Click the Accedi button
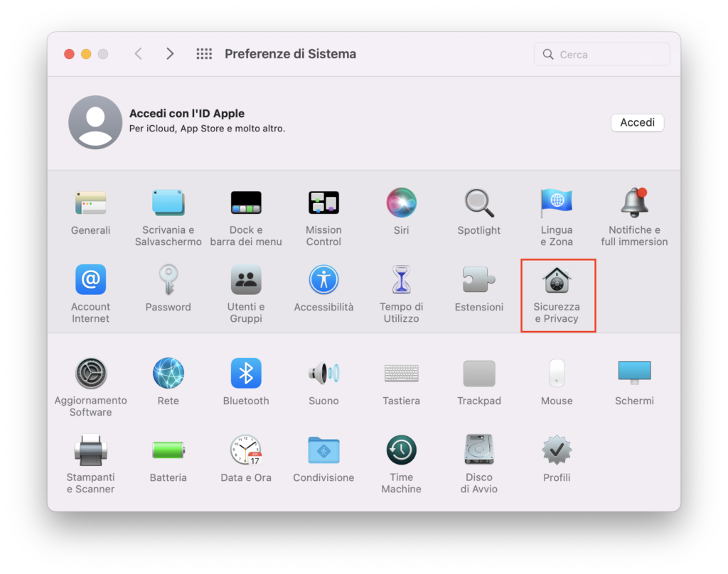This screenshot has width=728, height=574. click(x=637, y=122)
